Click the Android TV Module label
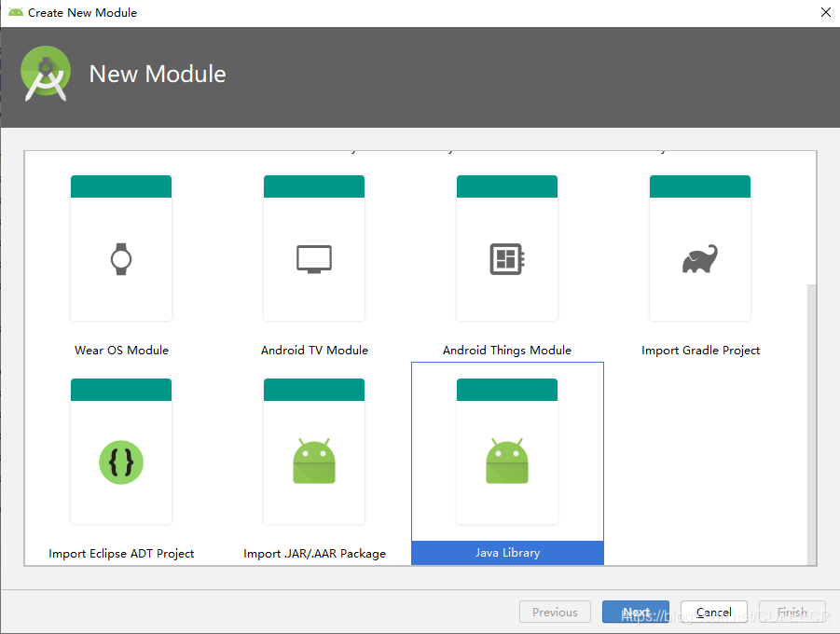The height and width of the screenshot is (634, 840). point(314,350)
